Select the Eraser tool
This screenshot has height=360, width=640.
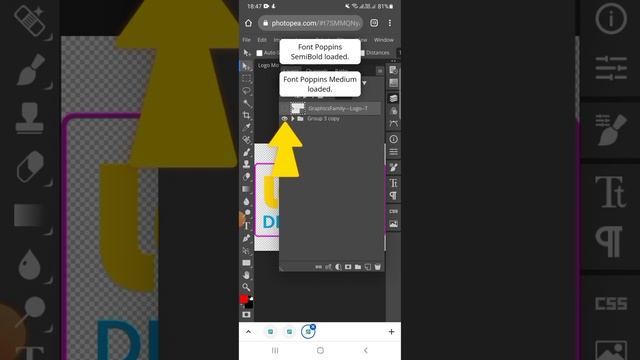(x=246, y=177)
